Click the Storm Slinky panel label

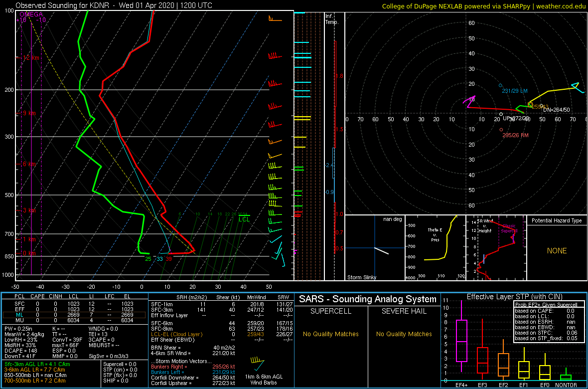(x=362, y=277)
